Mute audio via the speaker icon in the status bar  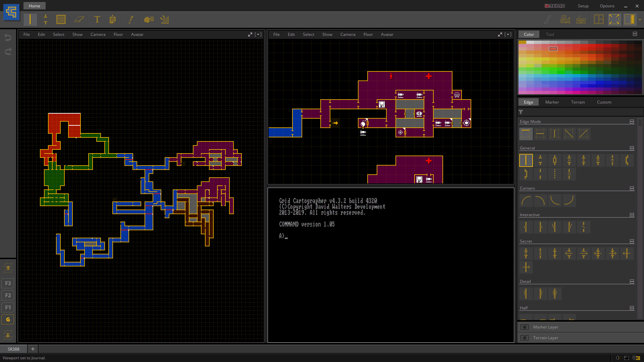619,358
